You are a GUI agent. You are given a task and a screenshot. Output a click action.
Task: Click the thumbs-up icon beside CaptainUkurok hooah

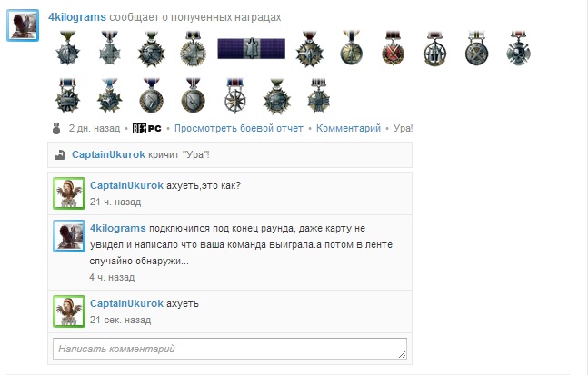coord(60,154)
